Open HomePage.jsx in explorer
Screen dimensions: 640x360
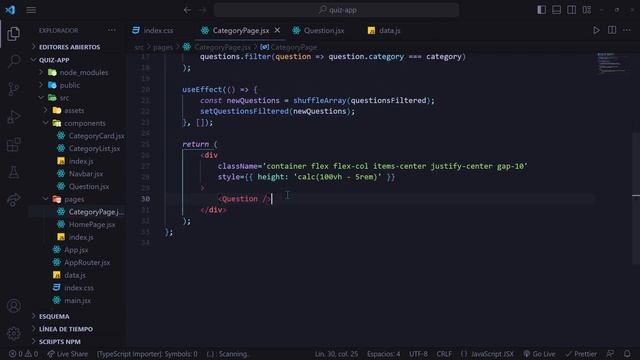pos(91,224)
